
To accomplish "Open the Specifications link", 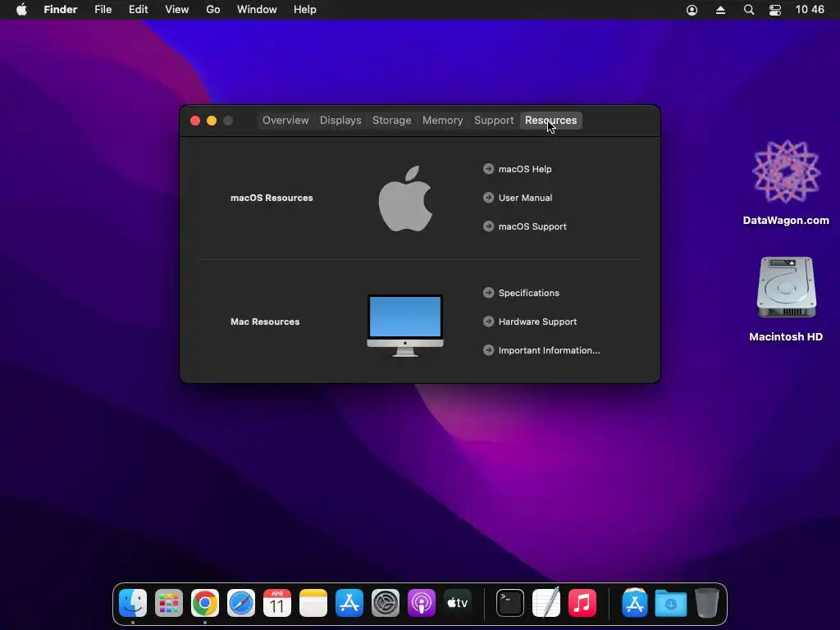I will click(x=529, y=293).
